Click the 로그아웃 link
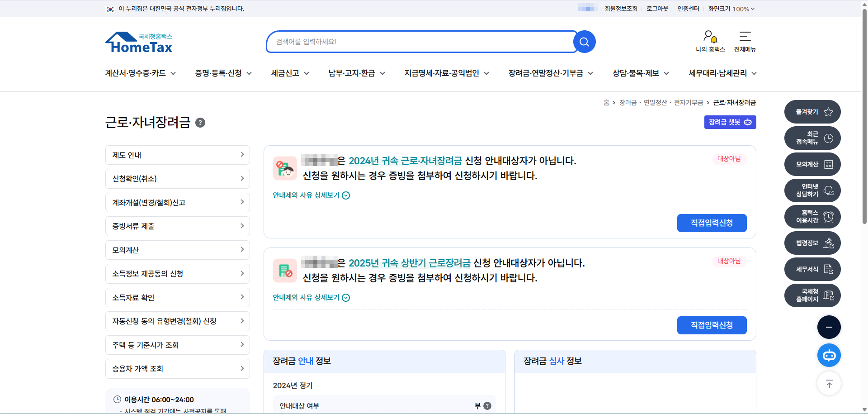The image size is (868, 414). pyautogui.click(x=657, y=9)
